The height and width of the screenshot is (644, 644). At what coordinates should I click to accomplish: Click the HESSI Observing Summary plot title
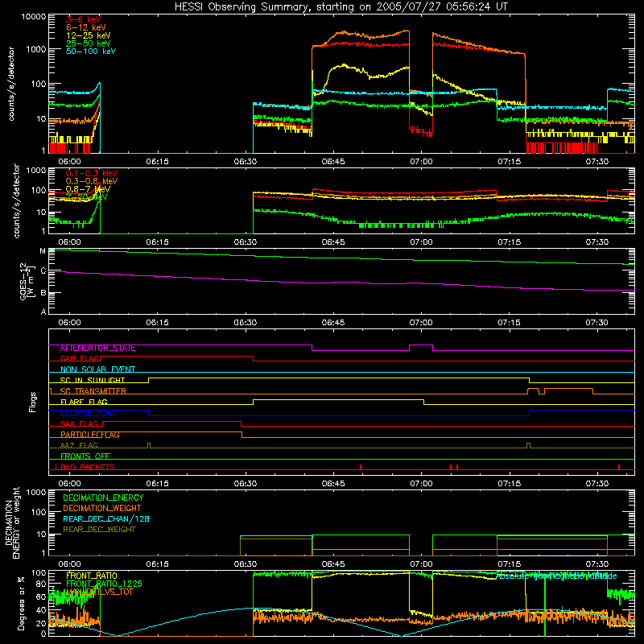click(341, 7)
